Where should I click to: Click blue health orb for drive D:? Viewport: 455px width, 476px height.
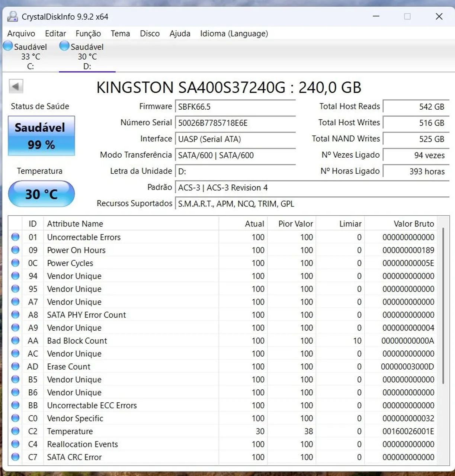click(x=64, y=46)
